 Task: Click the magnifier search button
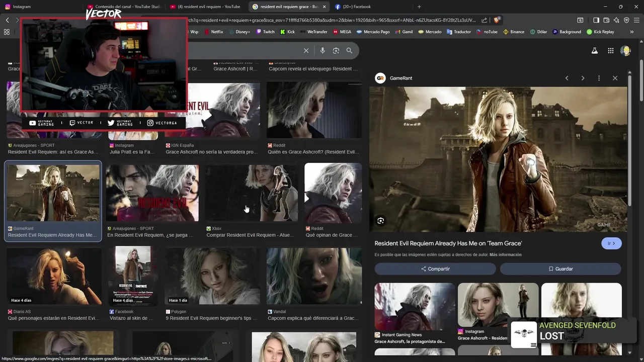tap(349, 50)
